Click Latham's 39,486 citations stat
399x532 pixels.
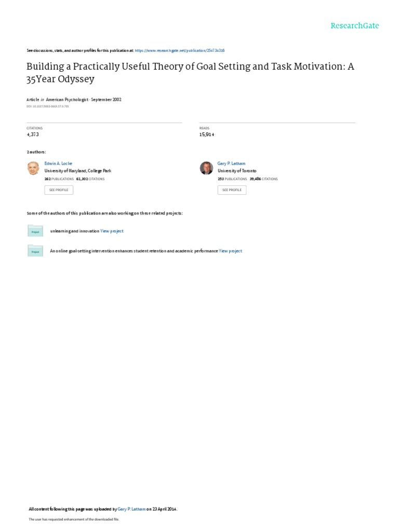coord(263,179)
